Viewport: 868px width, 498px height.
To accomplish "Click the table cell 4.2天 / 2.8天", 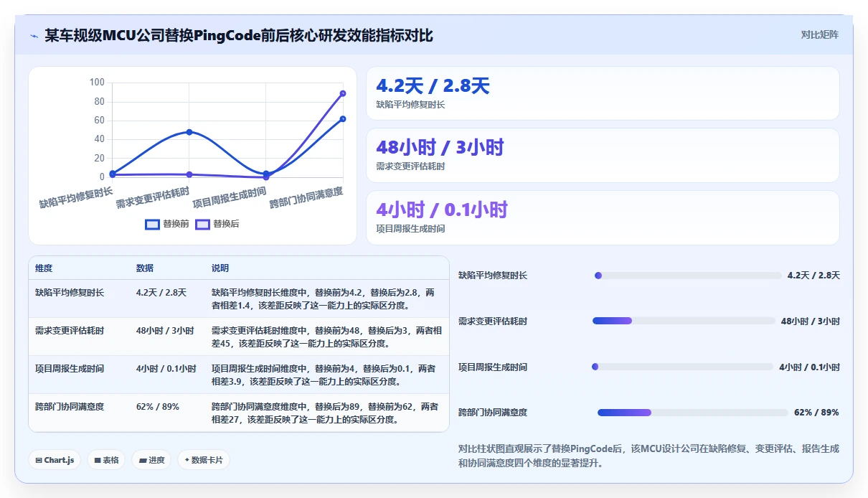I will click(x=161, y=293).
